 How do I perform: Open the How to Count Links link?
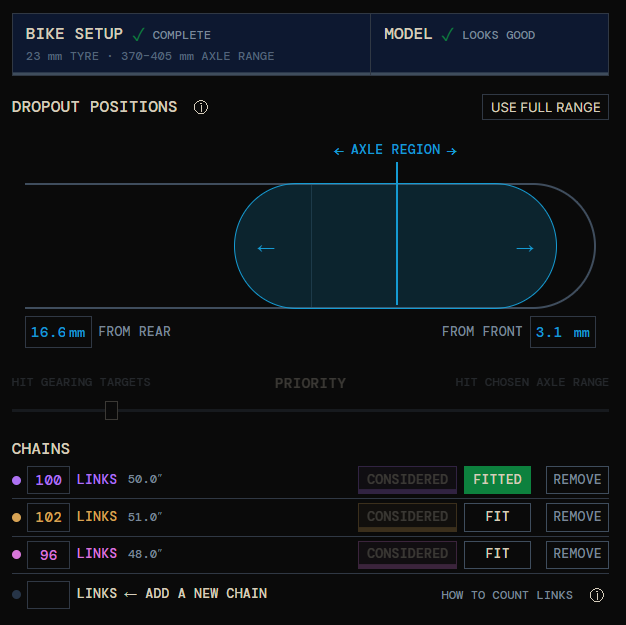pyautogui.click(x=507, y=595)
